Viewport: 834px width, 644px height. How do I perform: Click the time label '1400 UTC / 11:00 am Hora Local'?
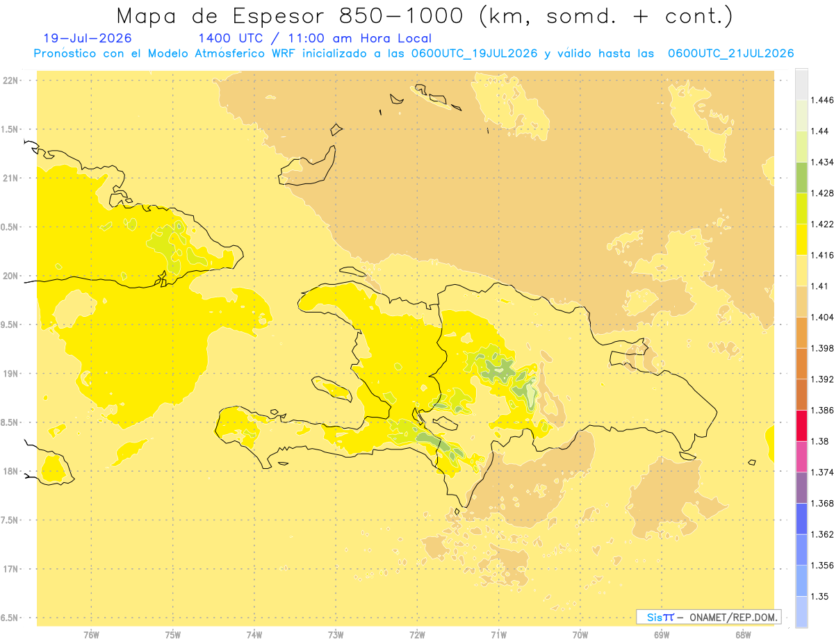[x=315, y=38]
